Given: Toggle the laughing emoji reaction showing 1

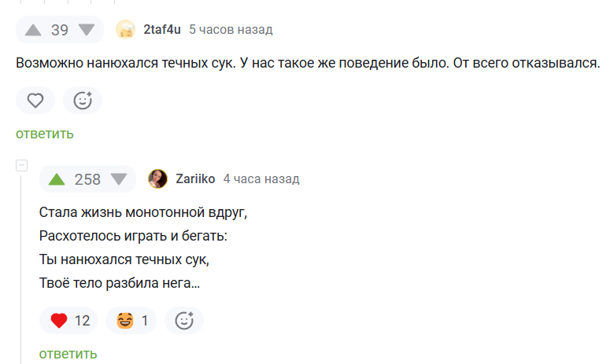Looking at the screenshot, I should click(132, 320).
